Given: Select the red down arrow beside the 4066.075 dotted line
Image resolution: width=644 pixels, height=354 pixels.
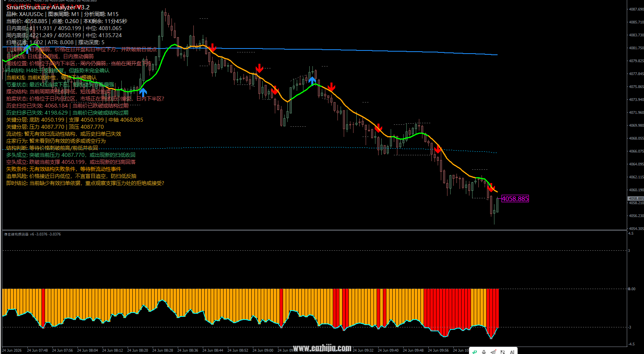Looking at the screenshot, I should click(438, 149).
